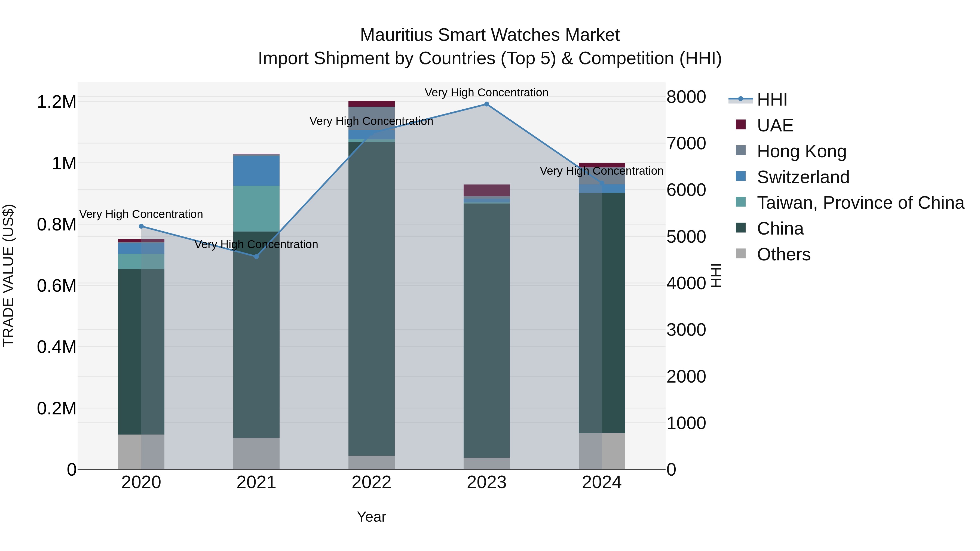980x551 pixels.
Task: Toggle the Hong Kong legend entry
Action: [791, 151]
